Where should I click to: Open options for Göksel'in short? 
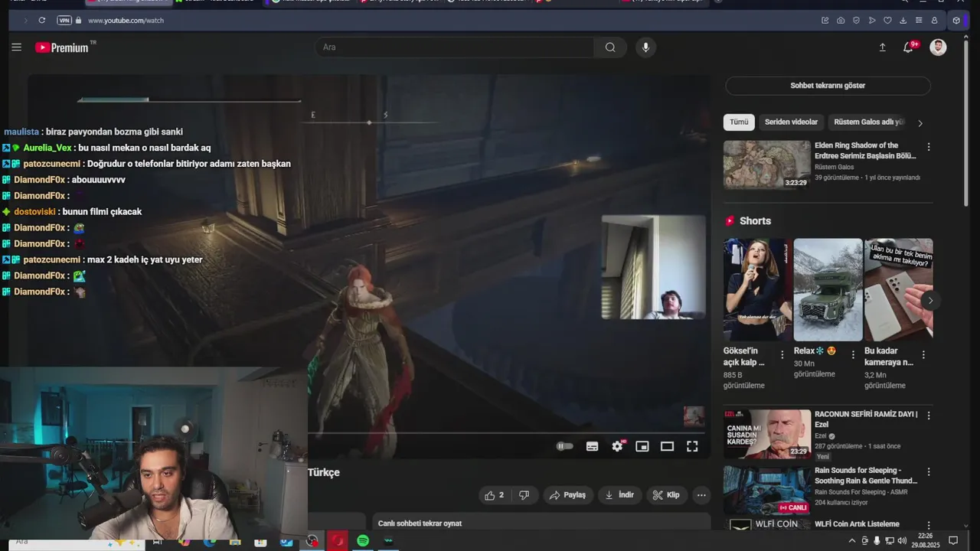click(782, 354)
